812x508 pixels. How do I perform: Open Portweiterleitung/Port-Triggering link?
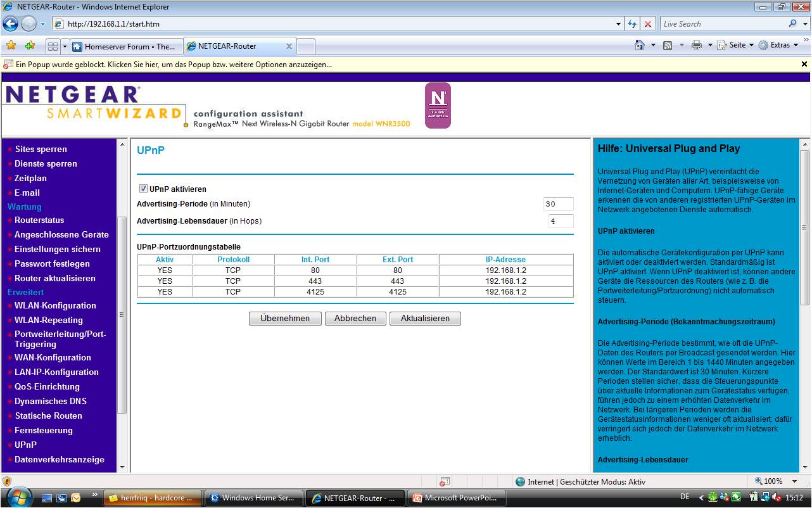point(60,340)
